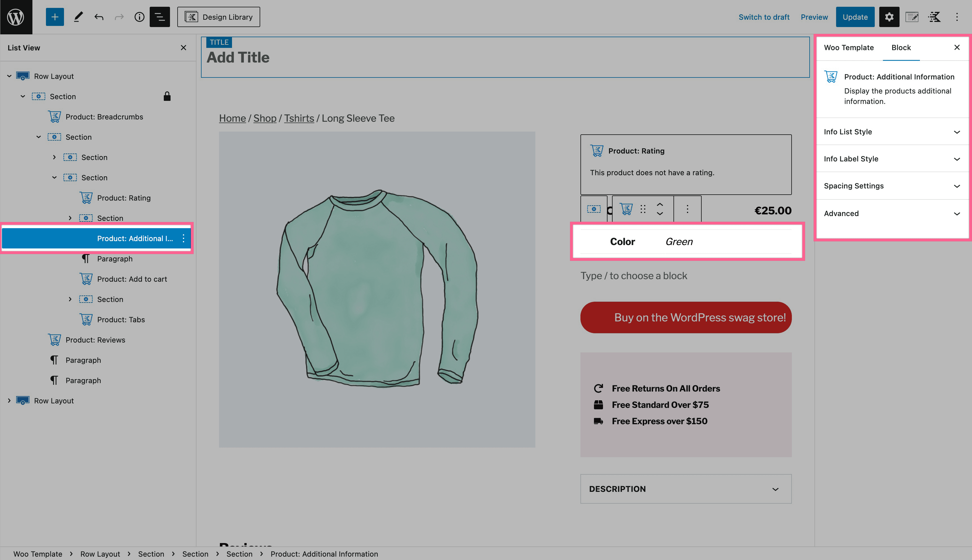Viewport: 972px width, 560px height.
Task: Select Product: Tabs in list view
Action: point(121,320)
